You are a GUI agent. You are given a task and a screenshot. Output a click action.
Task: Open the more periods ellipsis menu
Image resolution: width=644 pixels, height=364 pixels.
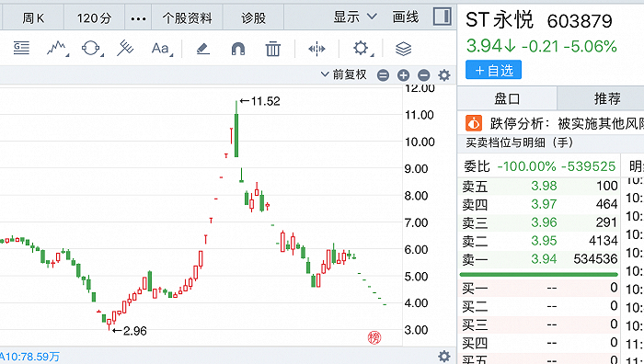coord(138,18)
